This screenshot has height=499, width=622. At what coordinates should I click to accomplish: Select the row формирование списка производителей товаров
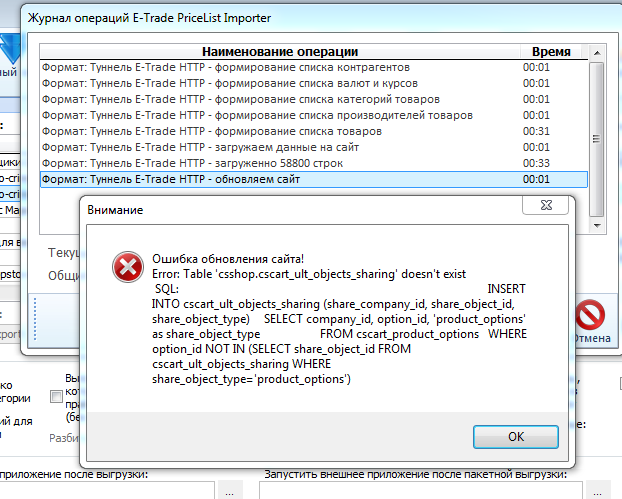(x=313, y=115)
